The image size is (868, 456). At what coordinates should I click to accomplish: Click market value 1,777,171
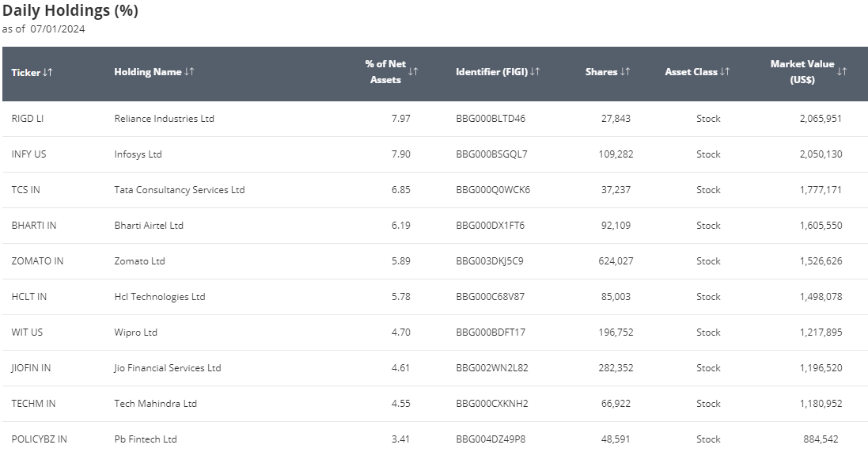point(821,189)
